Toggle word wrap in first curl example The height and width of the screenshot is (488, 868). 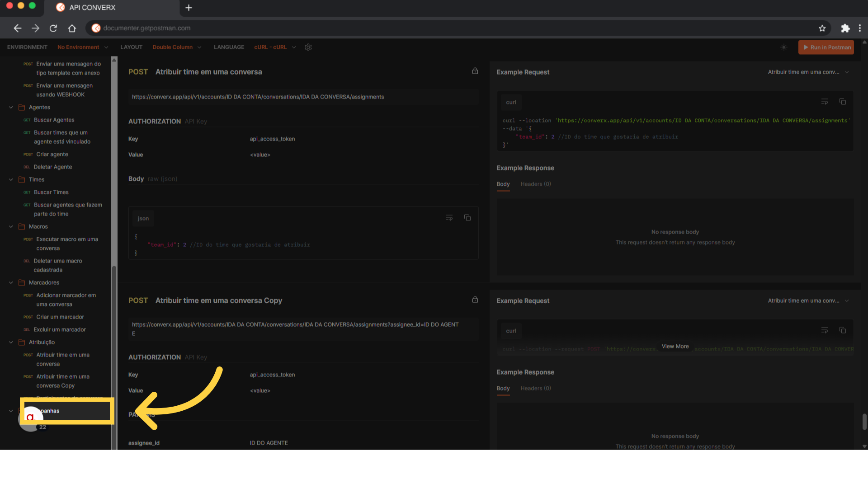click(x=825, y=102)
